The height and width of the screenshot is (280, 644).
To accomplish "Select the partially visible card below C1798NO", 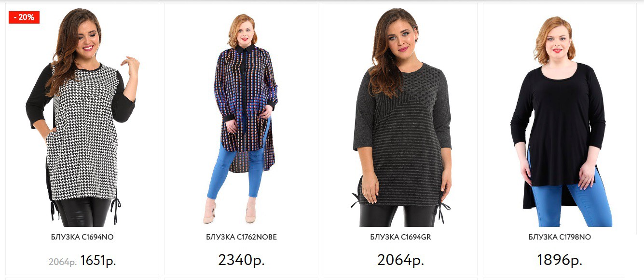I will pos(560,279).
